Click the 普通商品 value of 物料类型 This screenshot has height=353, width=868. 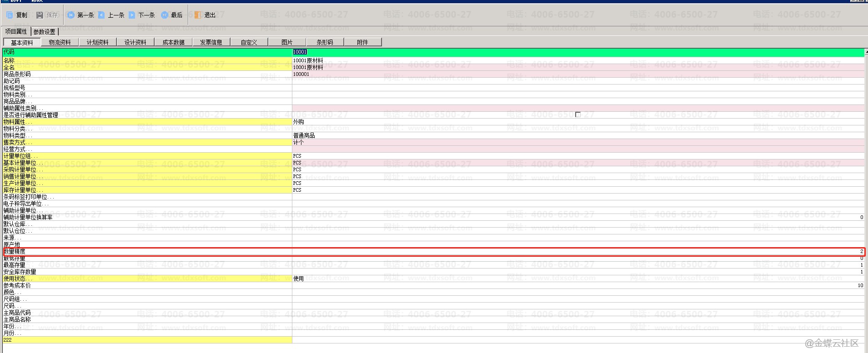pyautogui.click(x=304, y=135)
